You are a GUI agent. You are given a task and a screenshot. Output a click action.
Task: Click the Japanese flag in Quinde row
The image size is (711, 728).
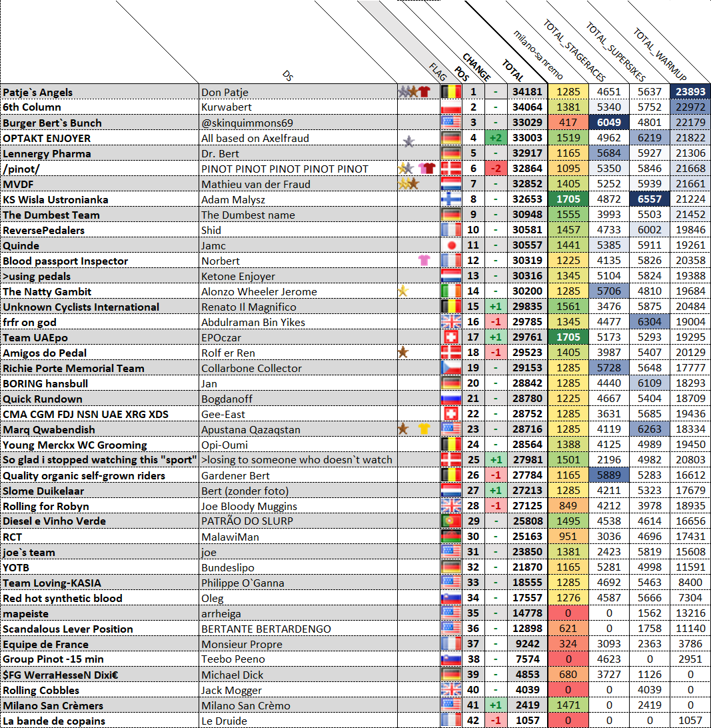[x=450, y=245]
